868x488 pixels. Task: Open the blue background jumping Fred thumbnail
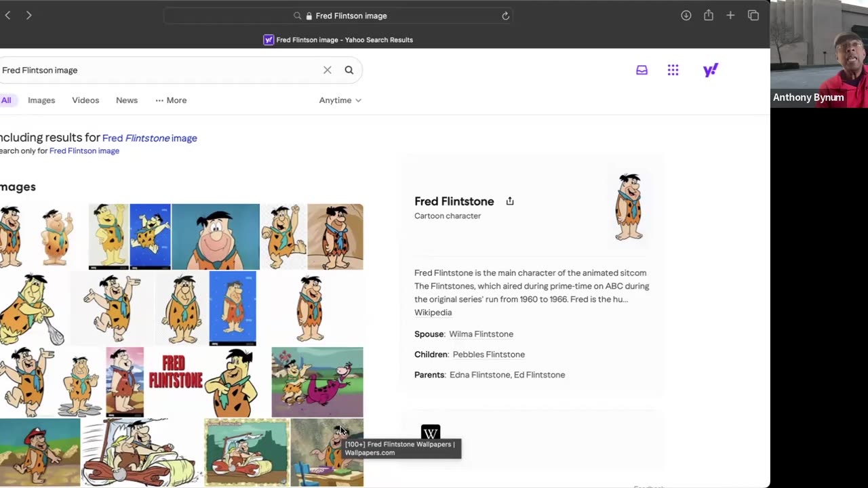click(150, 237)
